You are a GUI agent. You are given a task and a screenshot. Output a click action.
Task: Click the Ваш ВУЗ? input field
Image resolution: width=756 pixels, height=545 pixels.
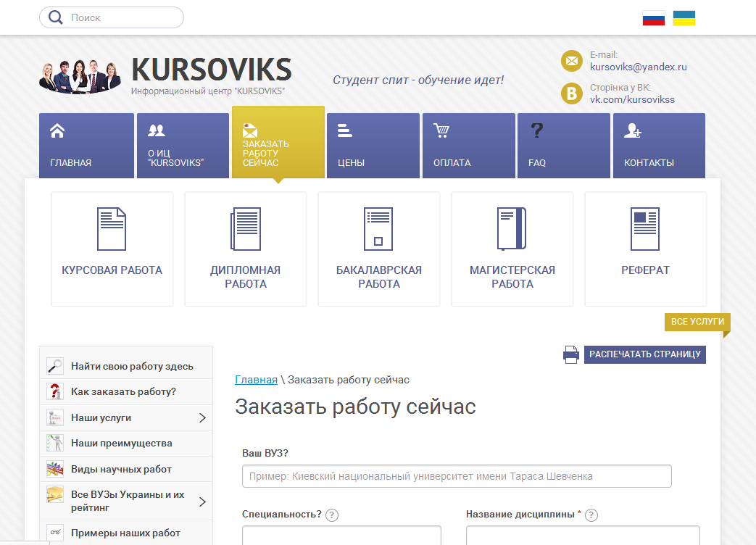457,476
